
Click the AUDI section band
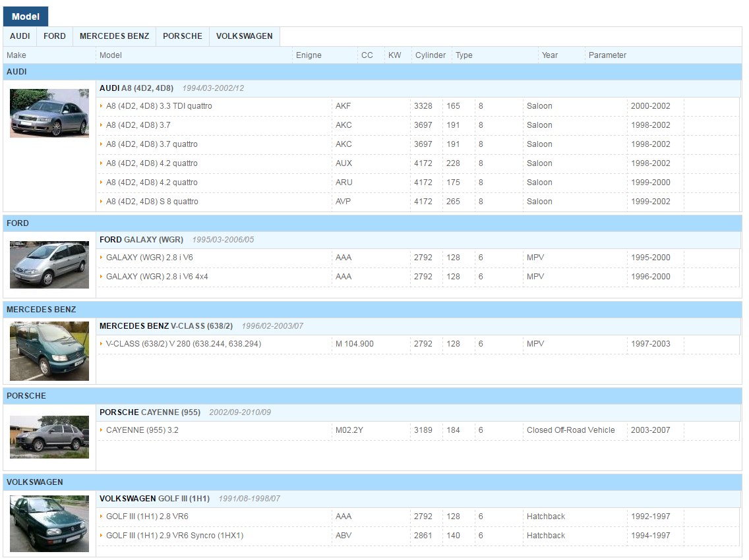(x=373, y=72)
